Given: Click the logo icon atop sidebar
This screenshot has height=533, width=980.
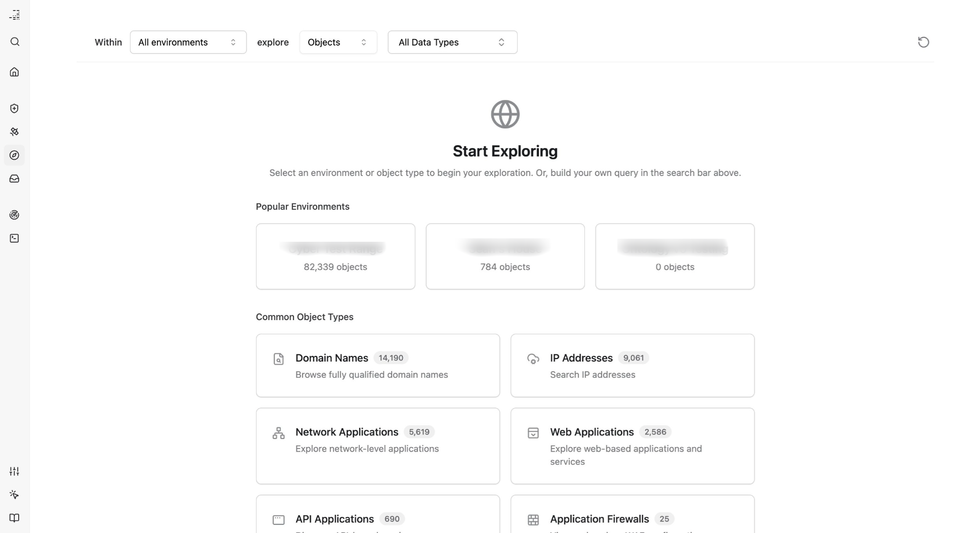Looking at the screenshot, I should click(15, 15).
